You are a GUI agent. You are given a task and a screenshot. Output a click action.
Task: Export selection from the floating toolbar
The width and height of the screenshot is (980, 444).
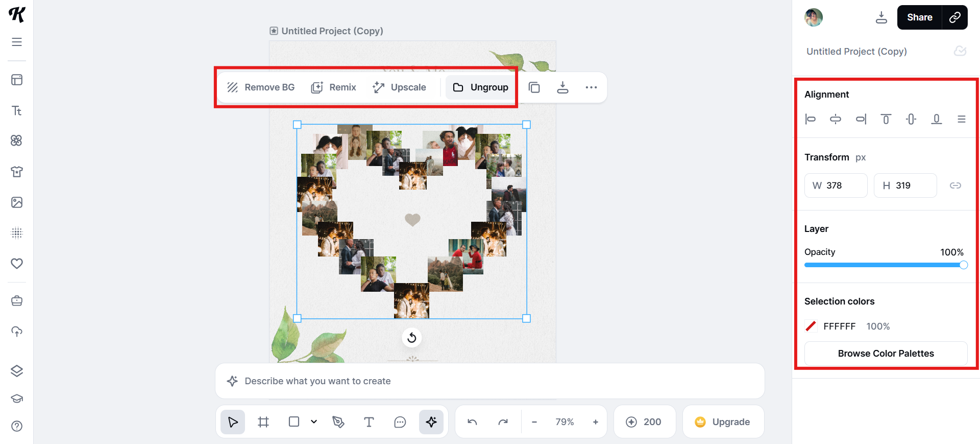(x=562, y=87)
